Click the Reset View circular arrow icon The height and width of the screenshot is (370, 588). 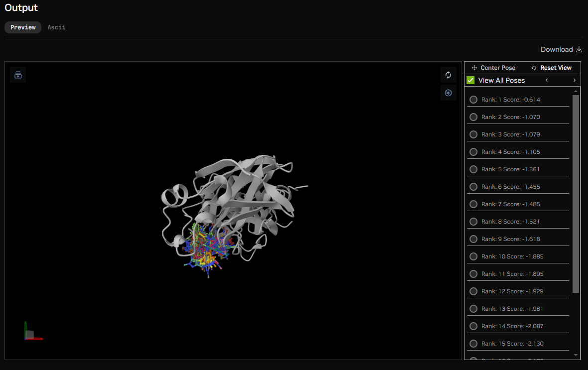[x=534, y=68]
